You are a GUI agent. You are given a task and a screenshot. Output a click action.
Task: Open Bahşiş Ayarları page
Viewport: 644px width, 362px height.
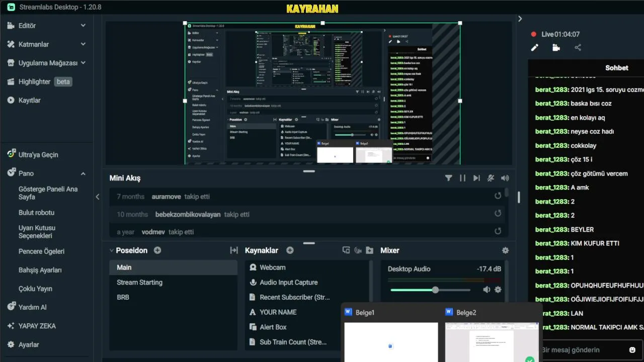coord(40,270)
